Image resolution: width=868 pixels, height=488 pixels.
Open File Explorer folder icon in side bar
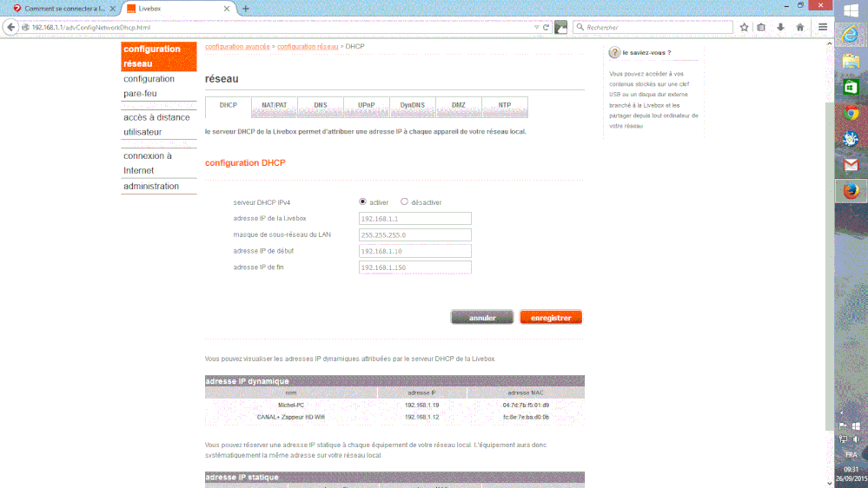851,61
